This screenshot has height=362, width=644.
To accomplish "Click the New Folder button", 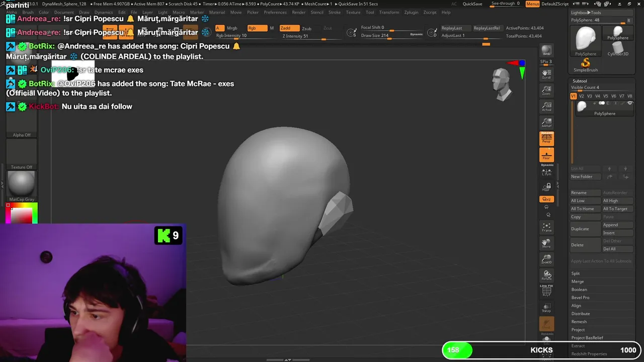I will point(585,176).
